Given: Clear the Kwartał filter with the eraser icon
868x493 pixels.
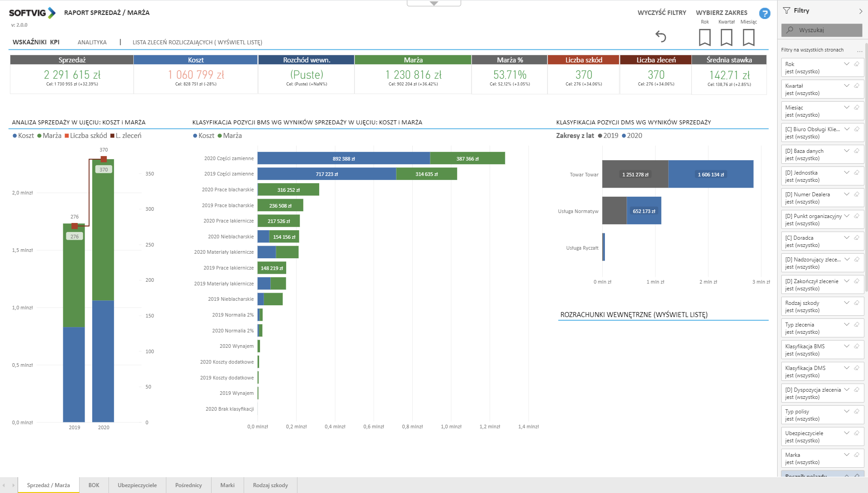Looking at the screenshot, I should pos(856,85).
